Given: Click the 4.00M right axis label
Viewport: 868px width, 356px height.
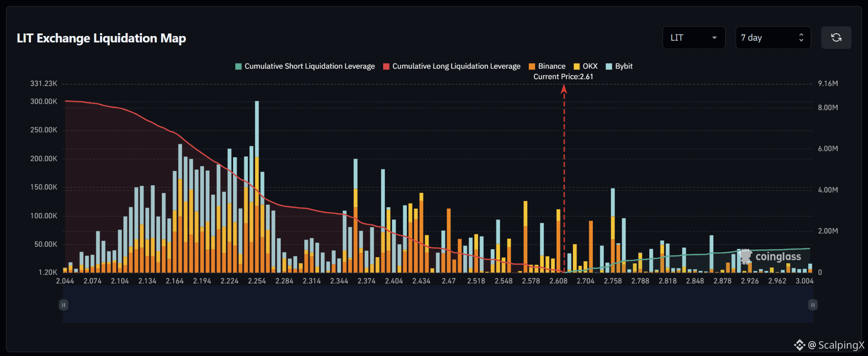Looking at the screenshot, I should pos(828,190).
